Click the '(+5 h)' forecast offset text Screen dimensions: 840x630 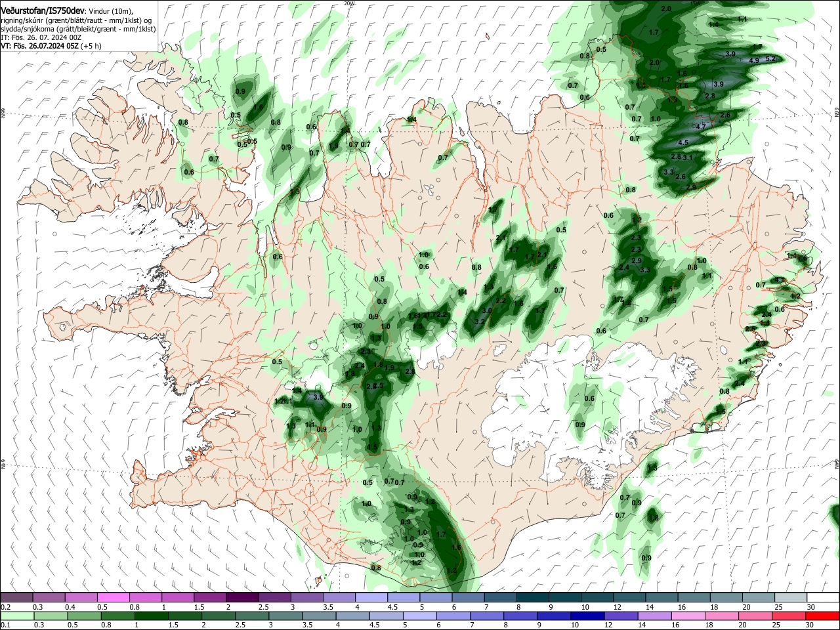91,47
